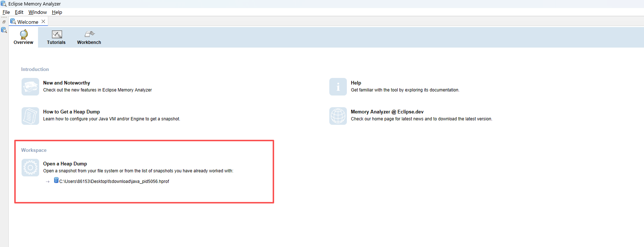This screenshot has height=247, width=644.
Task: Click the database icon beside the hprof path
Action: coord(56,180)
